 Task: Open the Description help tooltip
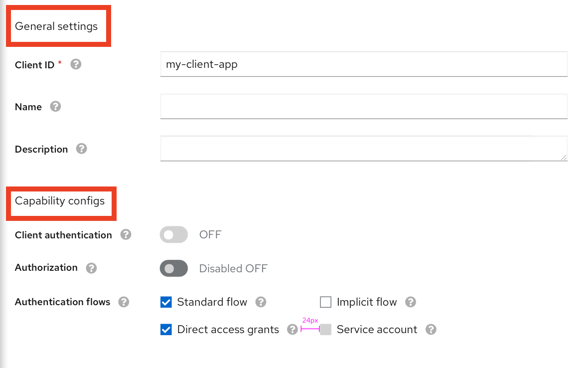tap(81, 149)
